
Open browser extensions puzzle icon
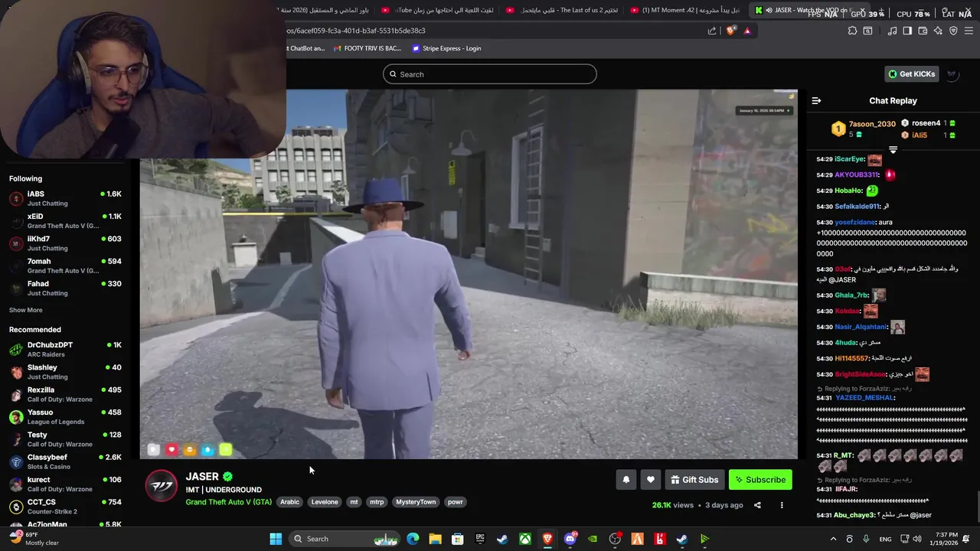852,31
